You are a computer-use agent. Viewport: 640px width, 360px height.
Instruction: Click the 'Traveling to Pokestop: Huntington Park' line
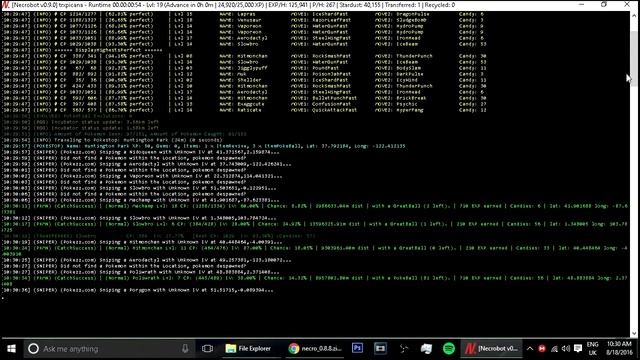pos(112,140)
